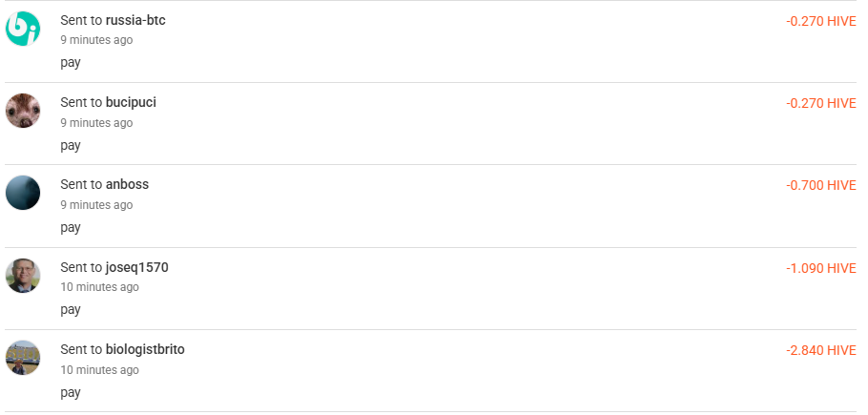Screen dimensions: 868x415
Task: Click the timestamp under joseq1570
Action: (99, 287)
